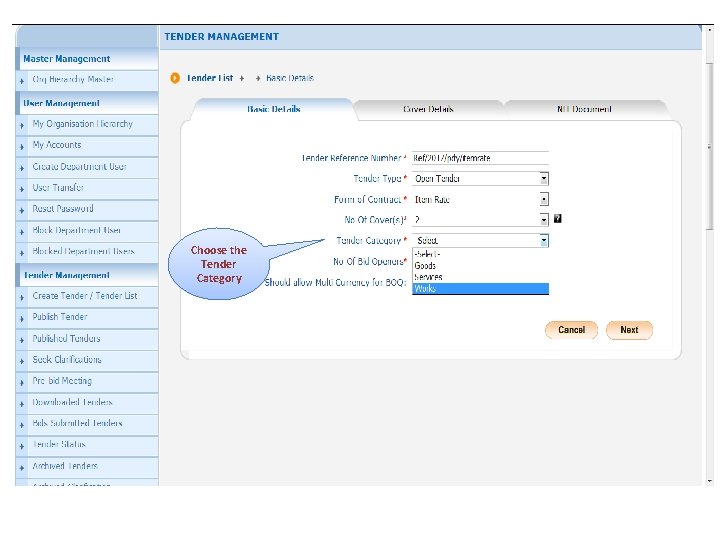
Task: Click the page scrollbar down arrow
Action: [710, 481]
